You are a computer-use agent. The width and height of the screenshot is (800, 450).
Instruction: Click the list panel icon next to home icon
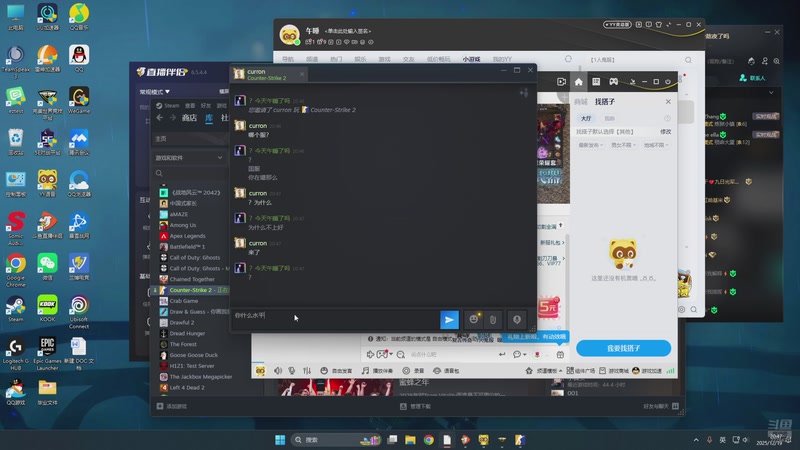[595, 82]
